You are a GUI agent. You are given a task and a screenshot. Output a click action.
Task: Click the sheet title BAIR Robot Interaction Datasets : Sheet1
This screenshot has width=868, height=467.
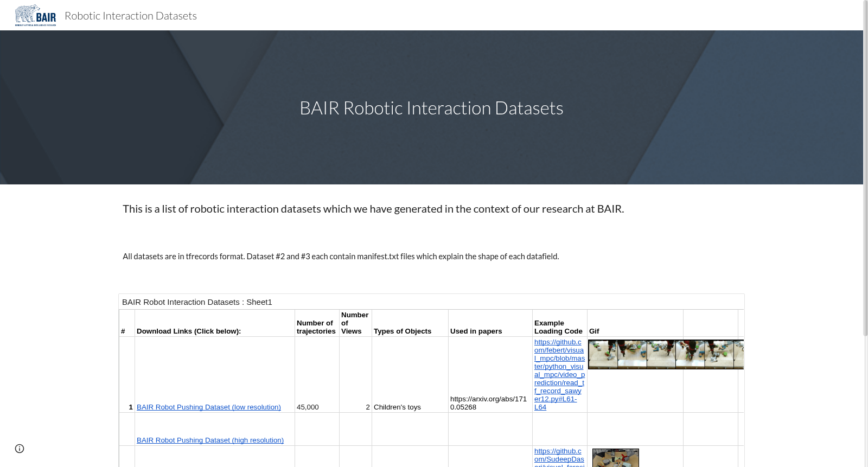tap(197, 302)
